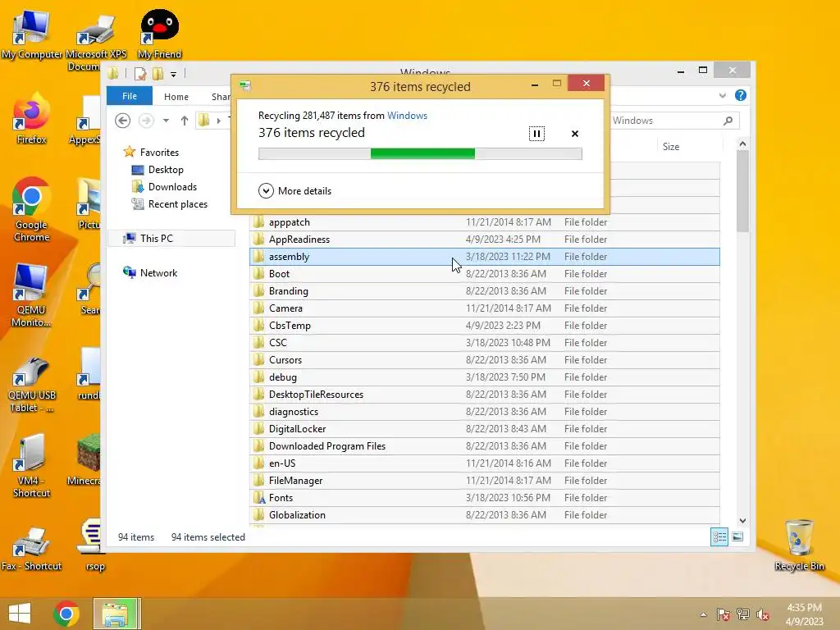Show hidden tray icons arrow
This screenshot has width=840, height=630.
pyautogui.click(x=703, y=614)
